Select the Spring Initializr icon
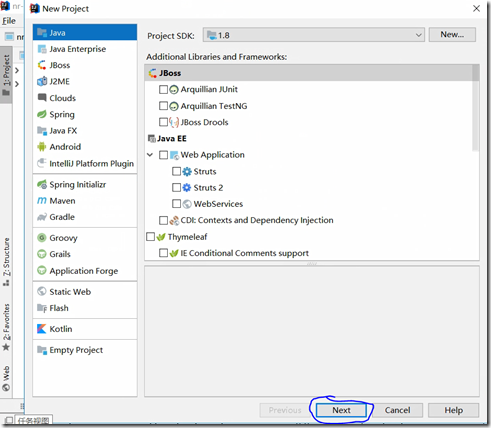Screen dimensions: 491x428 click(x=42, y=184)
